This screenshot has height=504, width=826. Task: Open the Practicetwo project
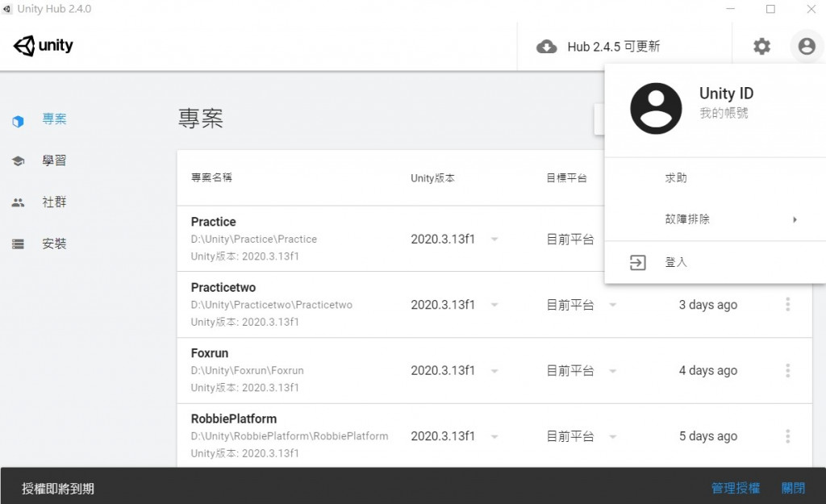click(x=223, y=288)
